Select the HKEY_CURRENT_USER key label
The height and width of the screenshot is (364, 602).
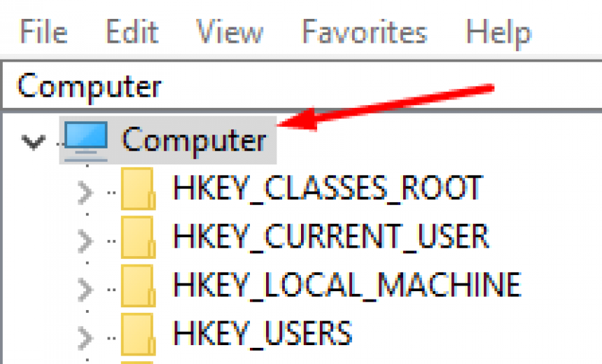(330, 237)
